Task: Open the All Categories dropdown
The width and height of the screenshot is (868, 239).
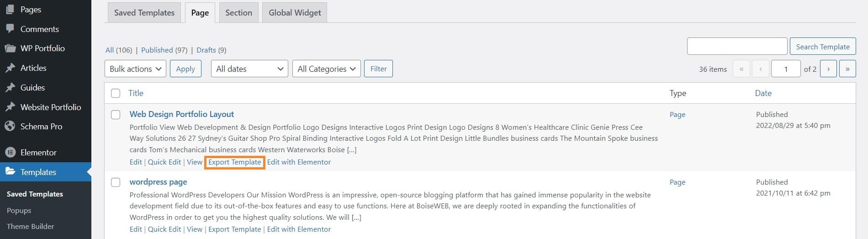Action: coord(326,69)
